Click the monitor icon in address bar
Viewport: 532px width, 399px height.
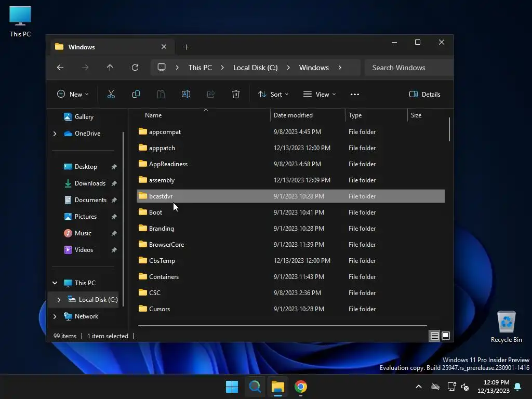(162, 67)
